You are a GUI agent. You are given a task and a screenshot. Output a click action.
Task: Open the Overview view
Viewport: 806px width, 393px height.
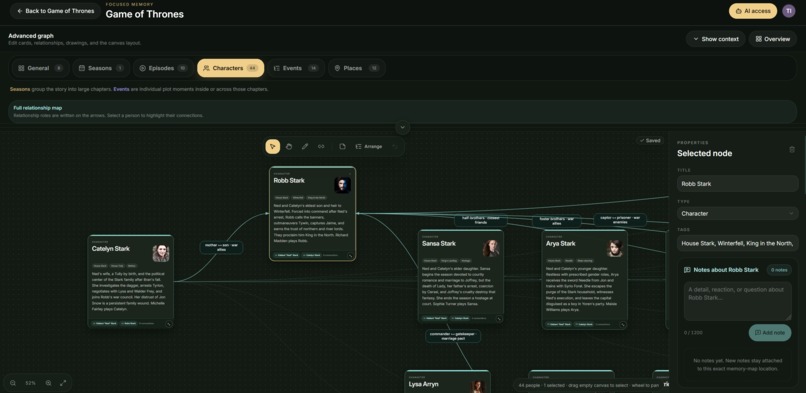pyautogui.click(x=773, y=39)
